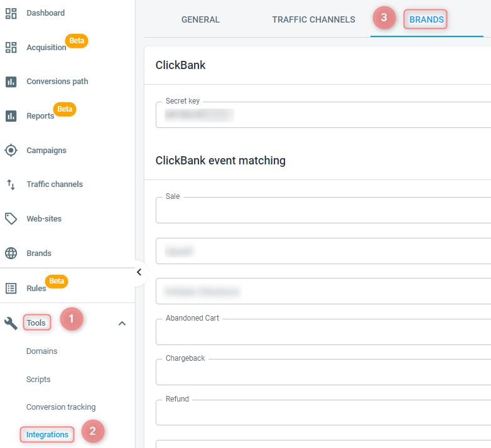Image resolution: width=491 pixels, height=448 pixels.
Task: Click the Rules list icon
Action: [x=11, y=288]
